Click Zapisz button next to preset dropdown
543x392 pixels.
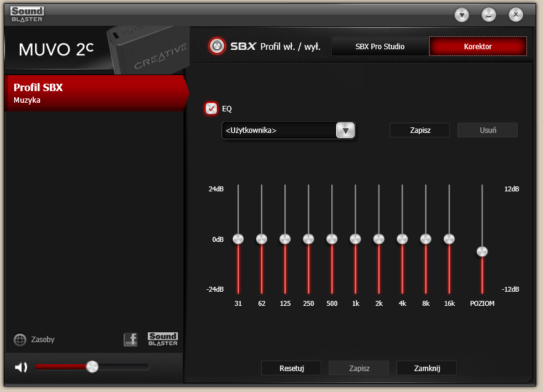pyautogui.click(x=420, y=130)
